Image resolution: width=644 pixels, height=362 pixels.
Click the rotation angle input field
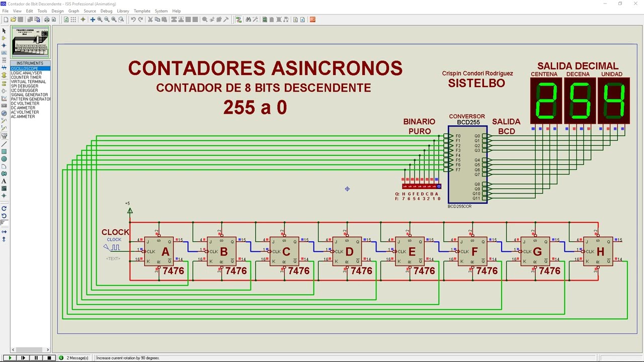[4, 223]
